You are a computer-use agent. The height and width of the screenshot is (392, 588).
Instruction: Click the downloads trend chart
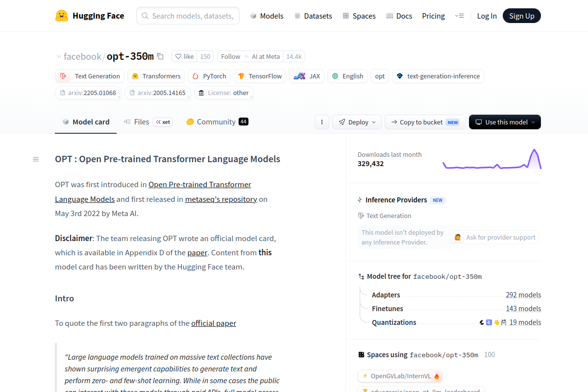[491, 159]
